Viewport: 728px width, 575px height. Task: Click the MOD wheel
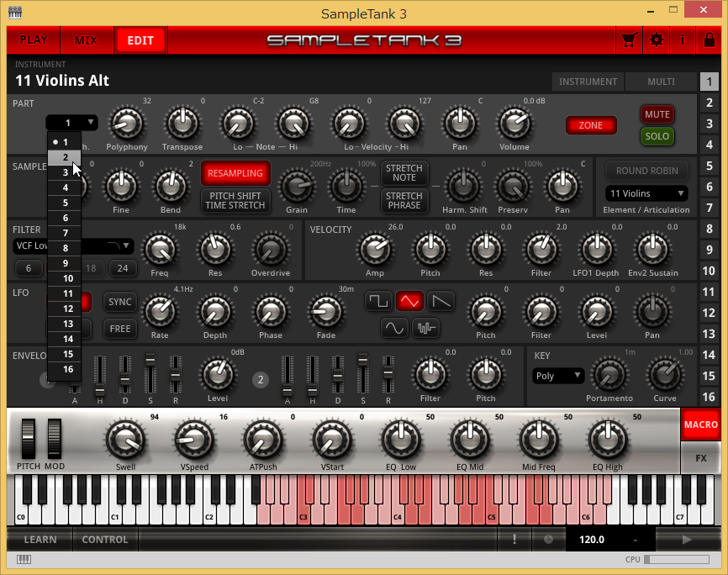click(x=55, y=439)
